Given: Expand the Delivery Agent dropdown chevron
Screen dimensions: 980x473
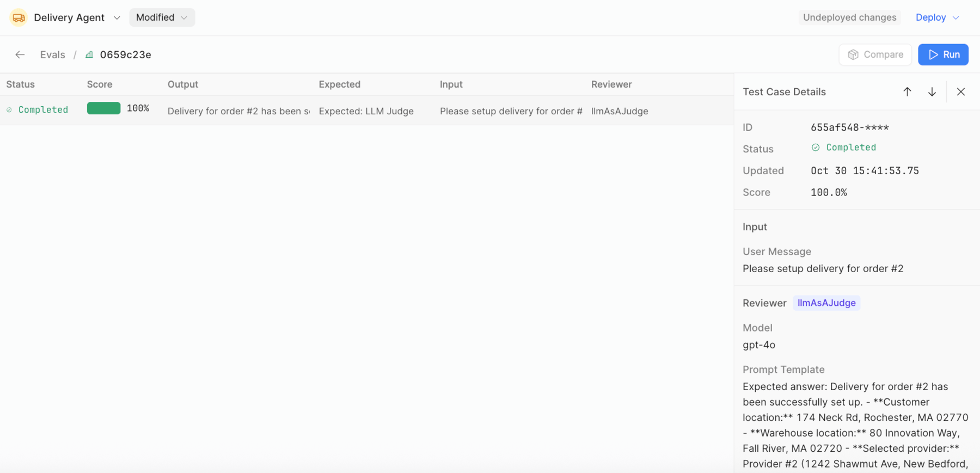Looking at the screenshot, I should coord(117,18).
